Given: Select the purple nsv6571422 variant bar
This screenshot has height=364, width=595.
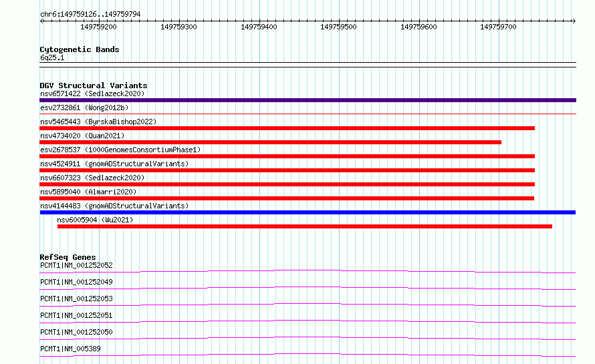Looking at the screenshot, I should [x=308, y=100].
